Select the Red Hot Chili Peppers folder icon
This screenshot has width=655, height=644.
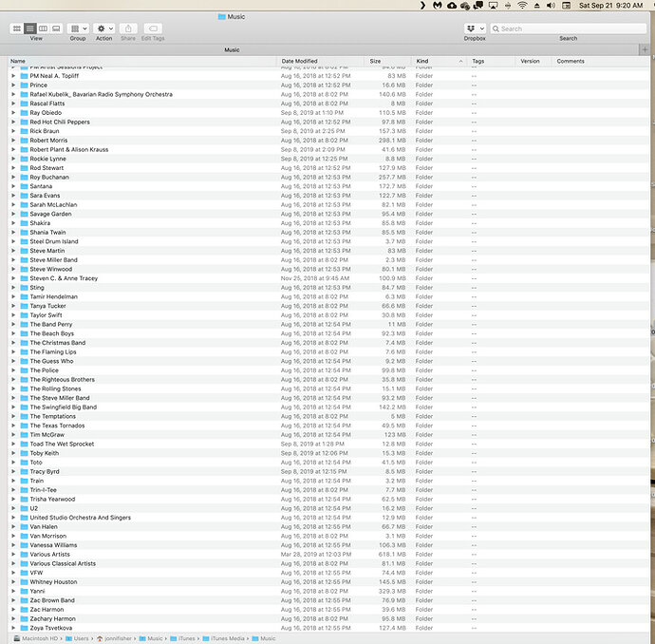coord(25,122)
